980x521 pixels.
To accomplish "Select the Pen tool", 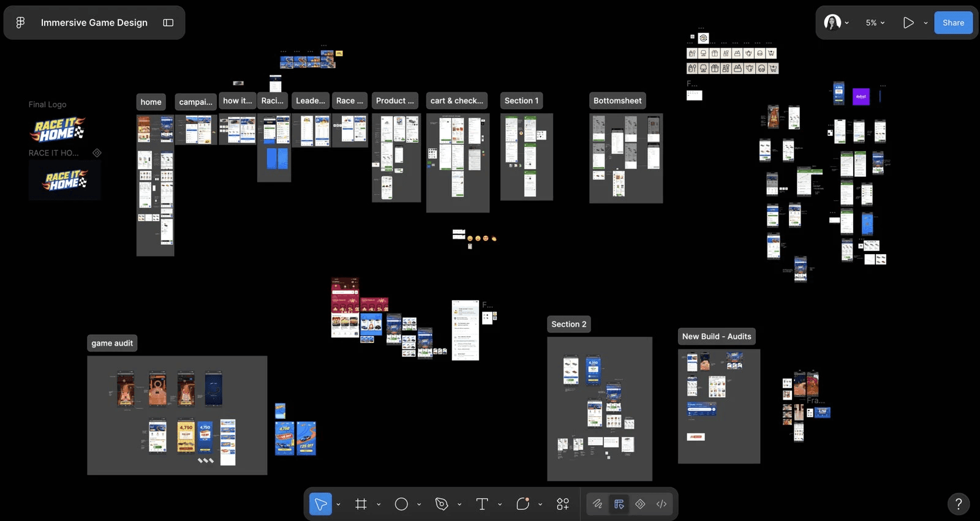I will coord(442,504).
